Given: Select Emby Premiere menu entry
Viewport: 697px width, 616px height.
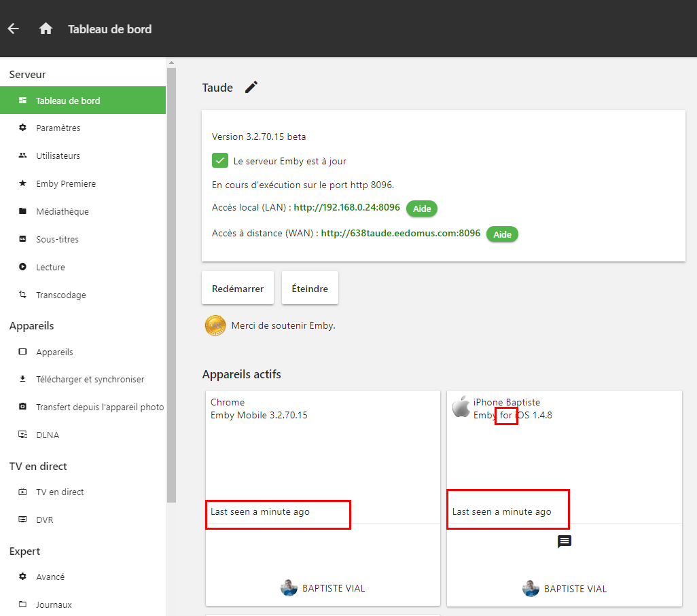Looking at the screenshot, I should [83, 183].
